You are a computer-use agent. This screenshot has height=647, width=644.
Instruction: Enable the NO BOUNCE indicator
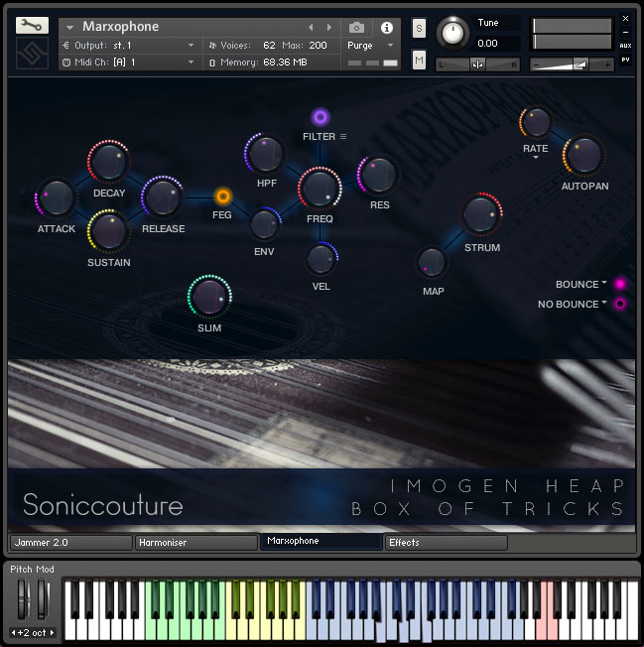coord(619,304)
